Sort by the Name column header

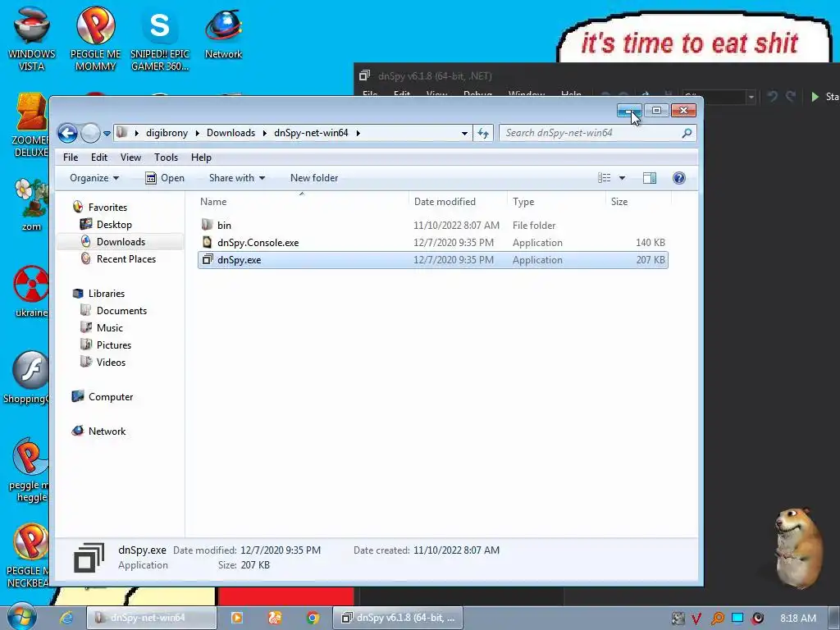pos(213,202)
